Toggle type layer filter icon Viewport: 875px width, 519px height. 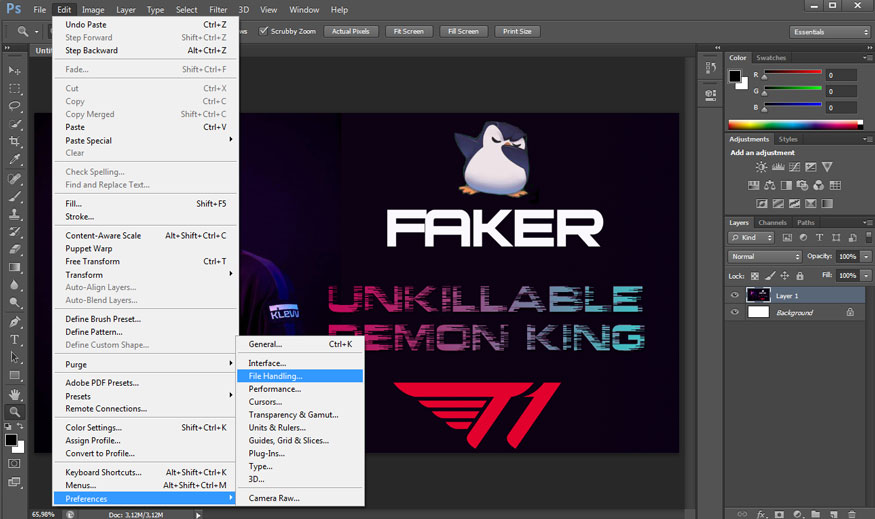819,238
